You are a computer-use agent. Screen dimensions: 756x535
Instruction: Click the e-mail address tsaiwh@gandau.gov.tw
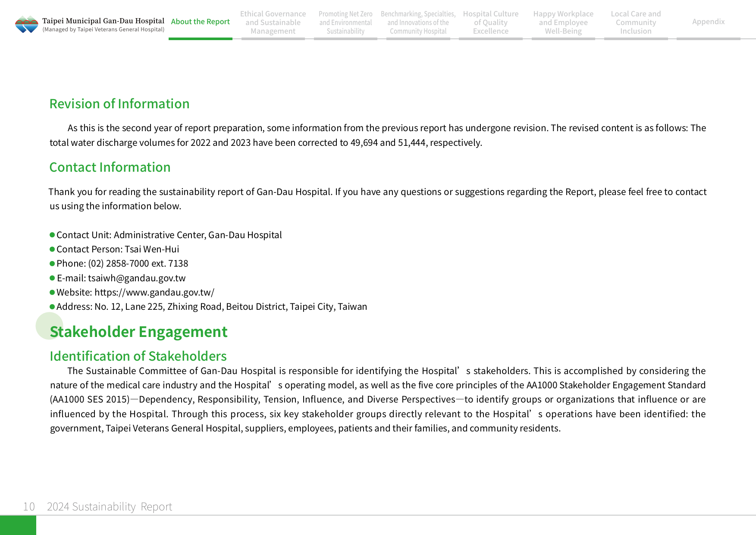(x=137, y=278)
